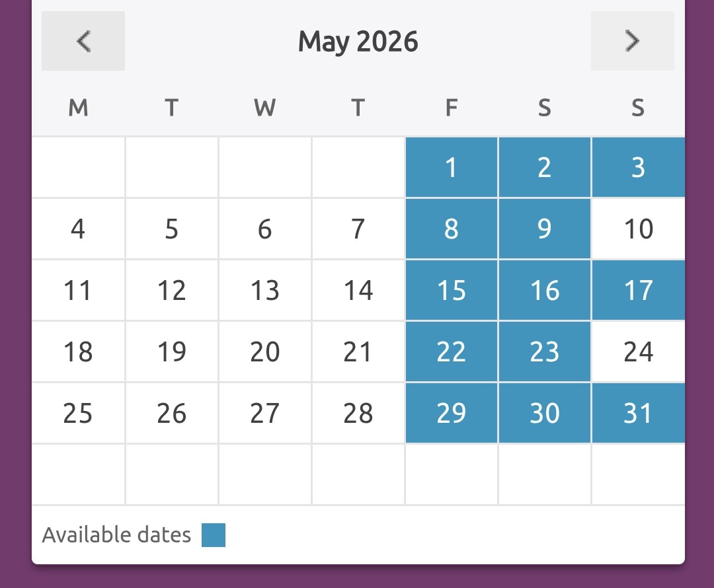The height and width of the screenshot is (588, 714).
Task: Select May 15 on the calendar
Action: tap(451, 291)
